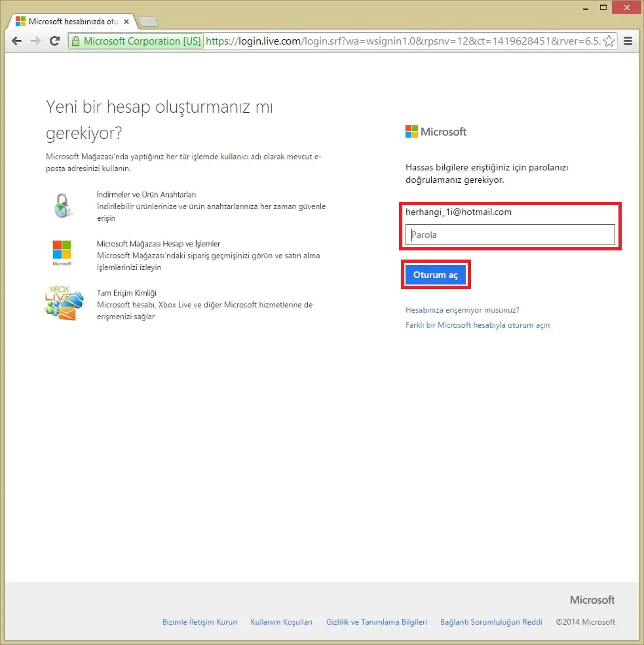Viewport: 644px width, 645px height.
Task: Click the Microsoft Corporation [US] certificate label
Action: pyautogui.click(x=142, y=41)
